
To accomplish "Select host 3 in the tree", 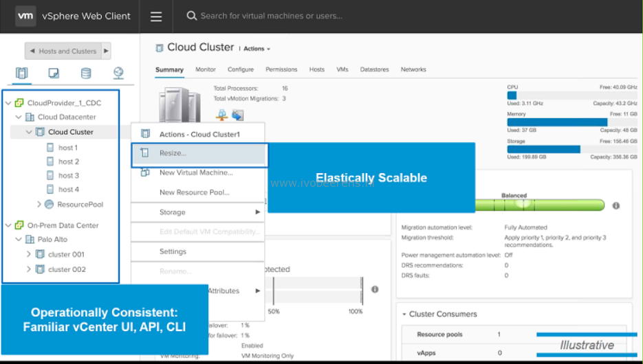I will [69, 175].
